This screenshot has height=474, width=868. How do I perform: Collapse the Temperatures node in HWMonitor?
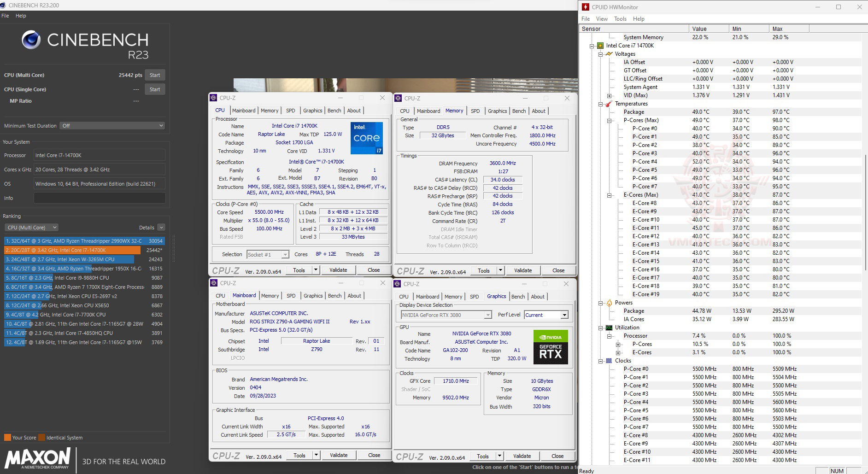pos(601,104)
